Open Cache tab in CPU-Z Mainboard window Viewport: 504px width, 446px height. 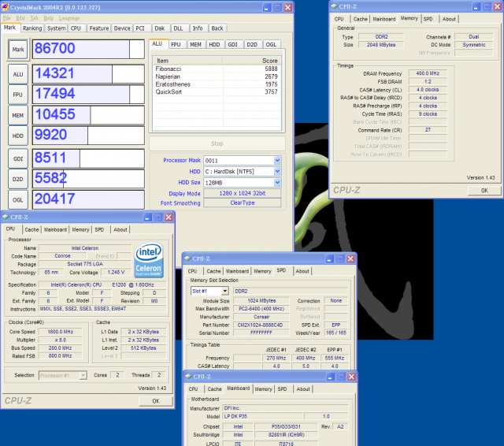tap(214, 389)
